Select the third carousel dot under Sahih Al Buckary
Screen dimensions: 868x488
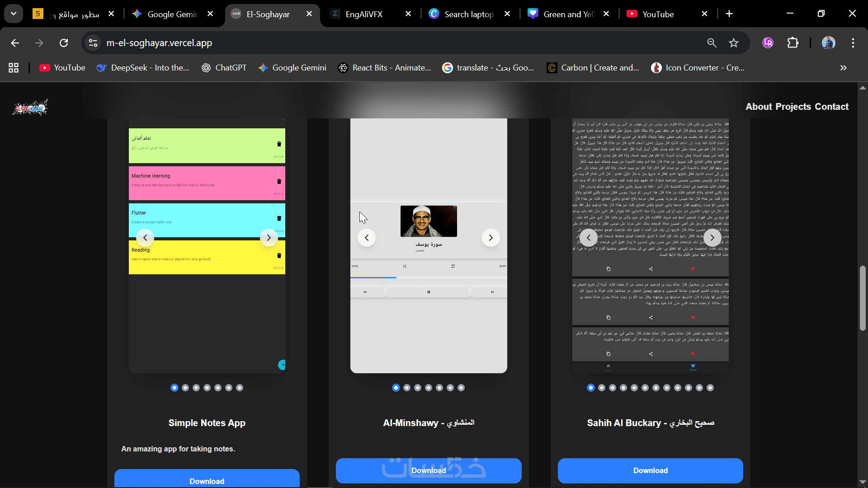coord(613,388)
